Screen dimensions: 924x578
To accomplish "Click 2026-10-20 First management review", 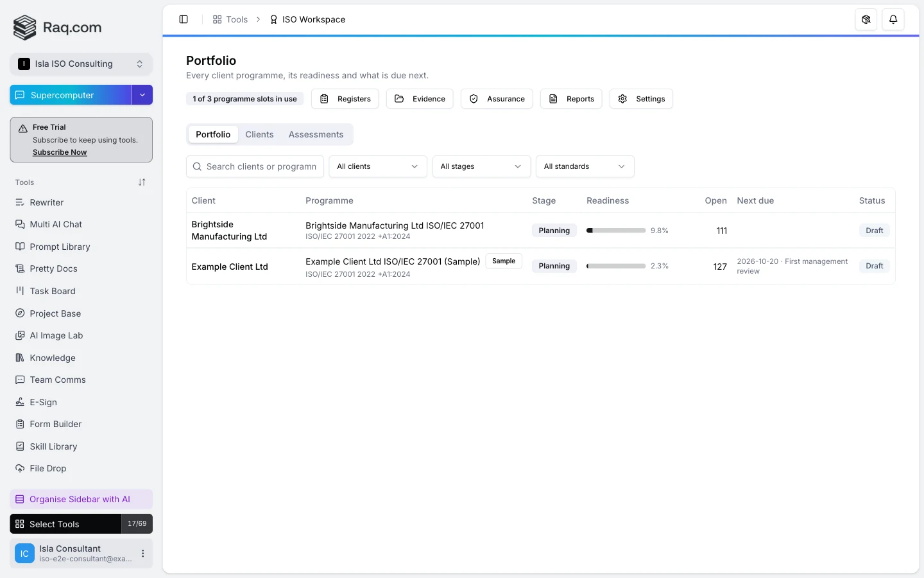I will click(792, 266).
